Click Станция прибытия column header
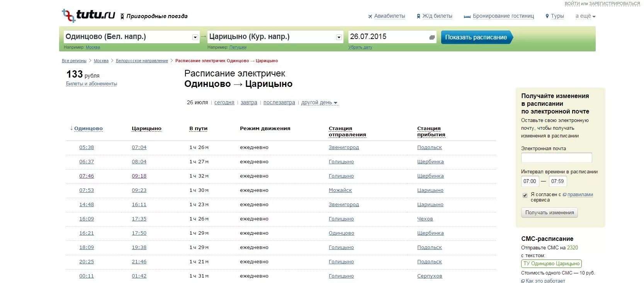644x283 pixels. pyautogui.click(x=431, y=132)
